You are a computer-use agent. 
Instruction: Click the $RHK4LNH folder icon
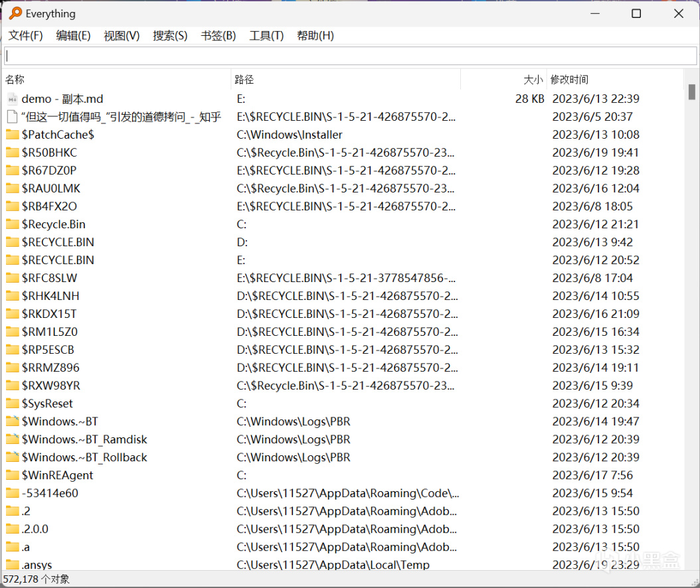coord(13,296)
